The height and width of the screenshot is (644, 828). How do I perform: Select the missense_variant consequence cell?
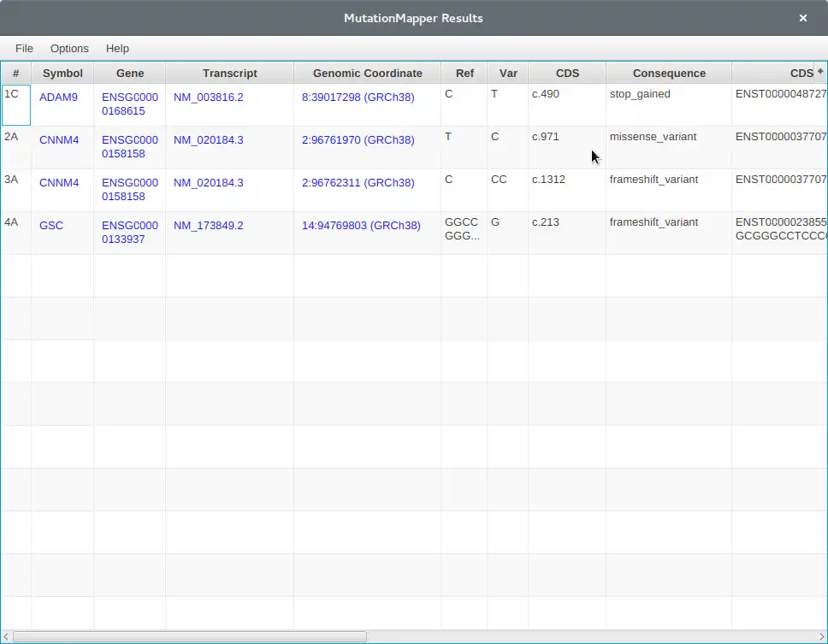click(669, 148)
